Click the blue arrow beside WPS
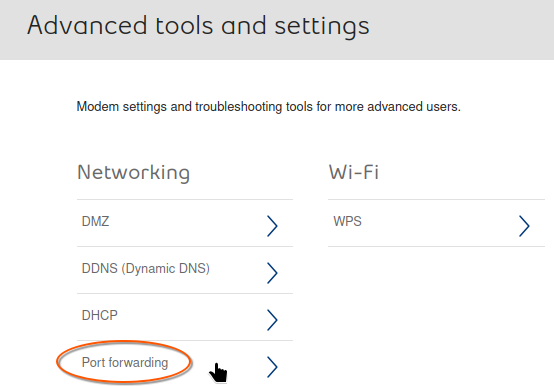This screenshot has width=554, height=386. pyautogui.click(x=524, y=226)
